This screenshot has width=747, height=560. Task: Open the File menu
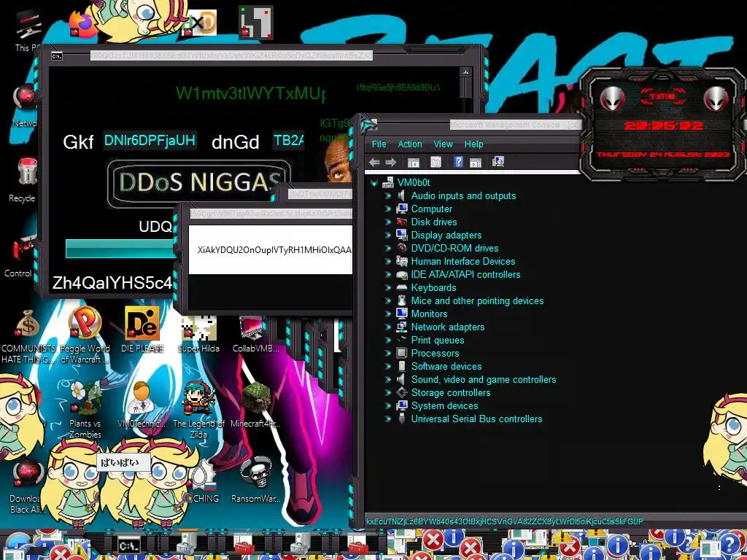tap(379, 144)
